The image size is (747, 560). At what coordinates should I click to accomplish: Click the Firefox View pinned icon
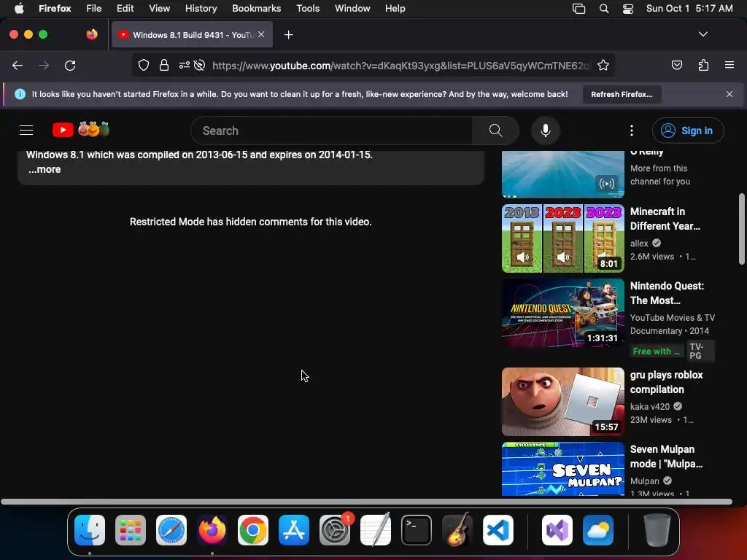(x=92, y=34)
